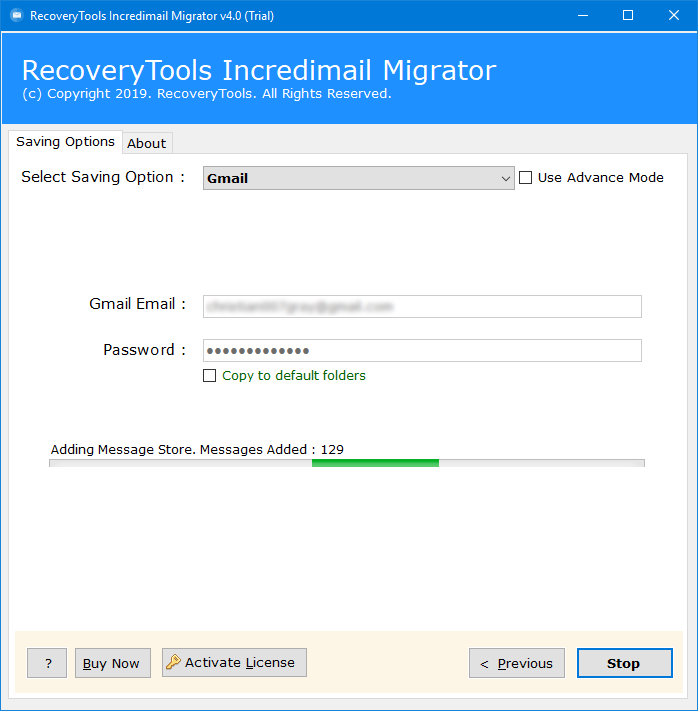
Task: Click the Previous button
Action: pos(517,663)
